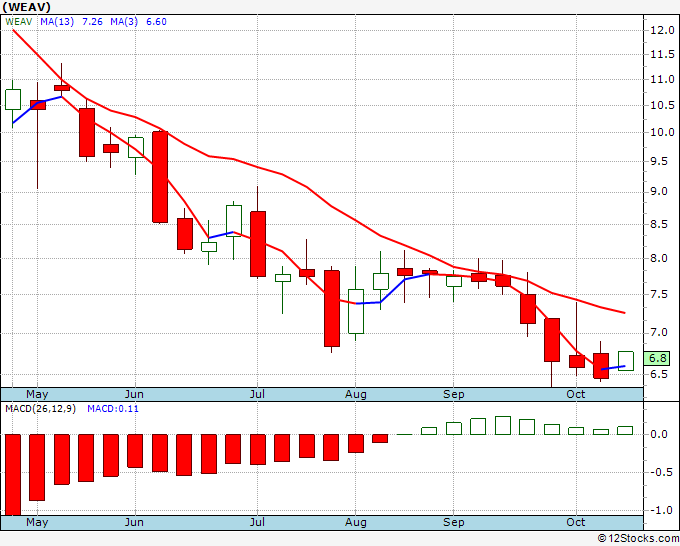This screenshot has width=680, height=546.
Task: Click Sep on the price chart time axis
Action: pyautogui.click(x=454, y=394)
